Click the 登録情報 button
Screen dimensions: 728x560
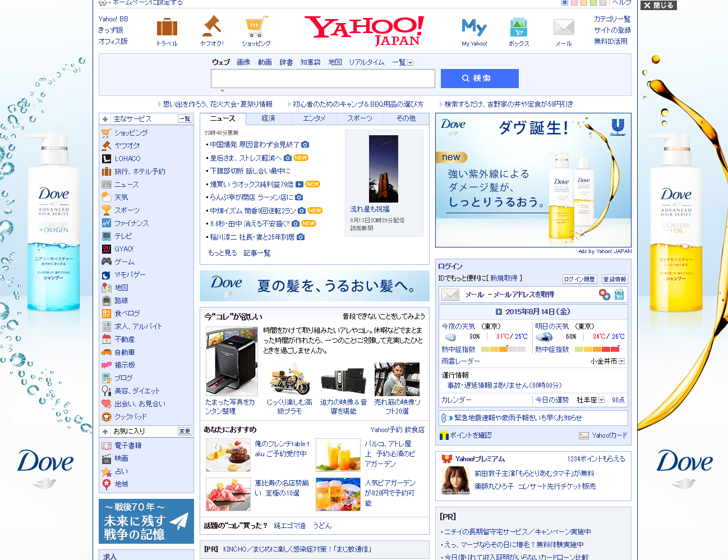click(615, 279)
